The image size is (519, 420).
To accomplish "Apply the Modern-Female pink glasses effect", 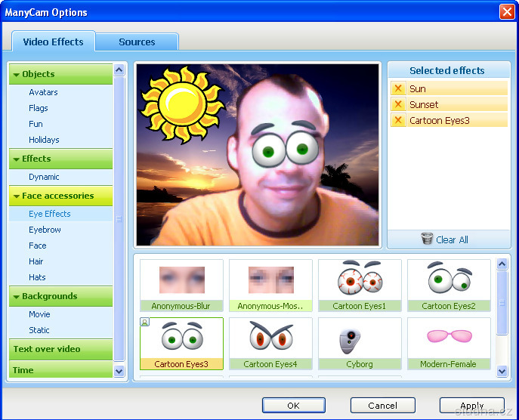I will pos(449,344).
